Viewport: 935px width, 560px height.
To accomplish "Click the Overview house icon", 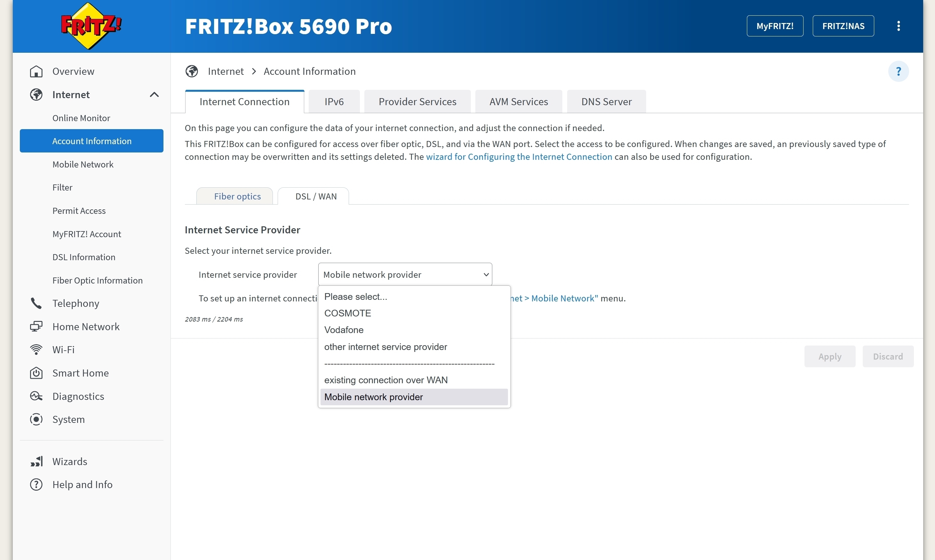I will (36, 71).
